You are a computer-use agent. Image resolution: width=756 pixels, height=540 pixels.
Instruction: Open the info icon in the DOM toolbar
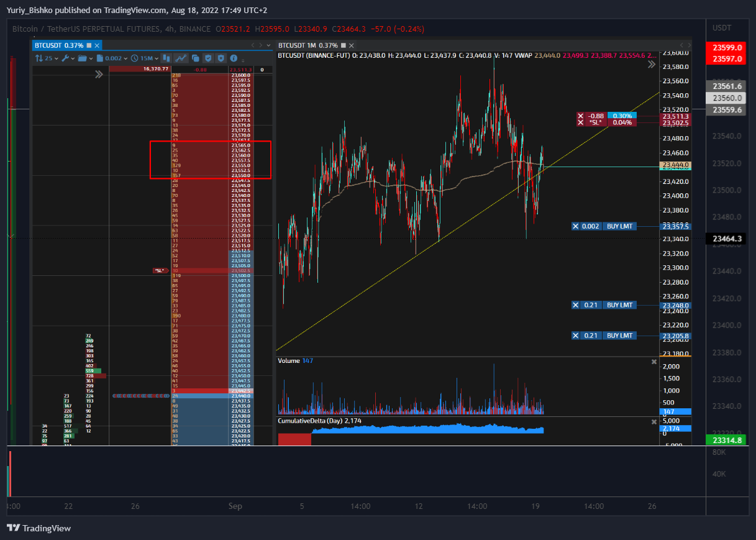[x=234, y=58]
